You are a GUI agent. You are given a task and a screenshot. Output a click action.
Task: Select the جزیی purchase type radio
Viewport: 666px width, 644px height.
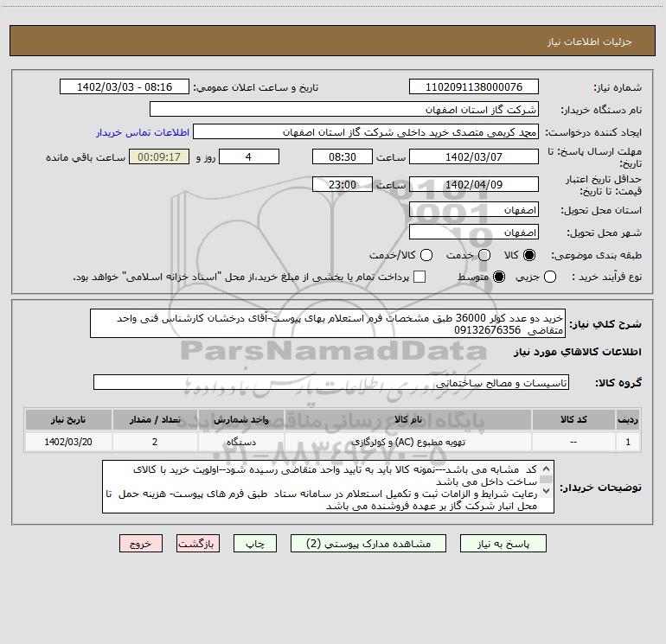pyautogui.click(x=550, y=277)
